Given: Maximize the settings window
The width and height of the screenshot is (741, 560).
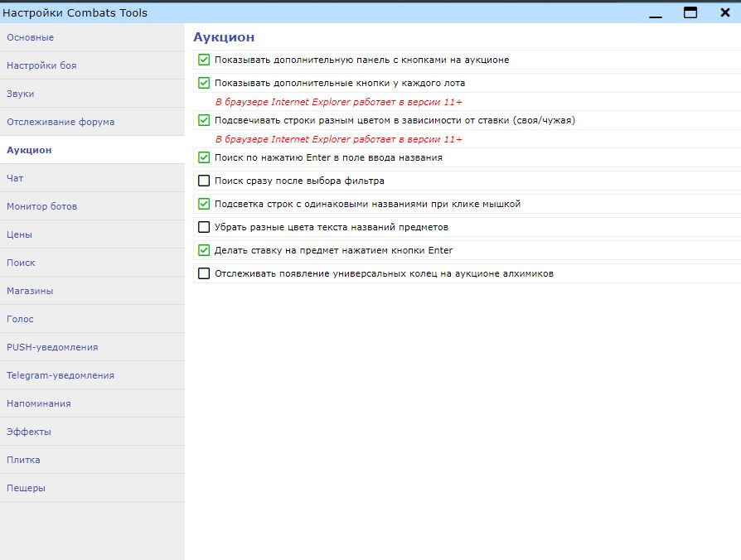Looking at the screenshot, I should [690, 12].
